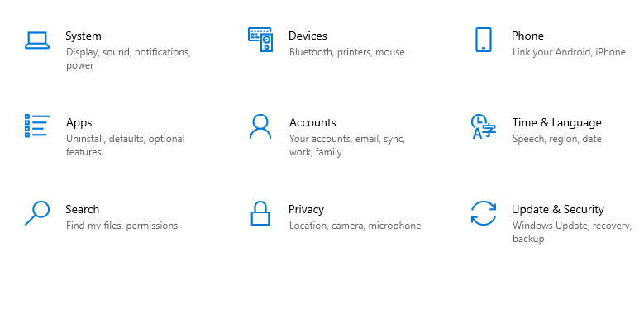Open the Time & Language clock icon

[484, 126]
